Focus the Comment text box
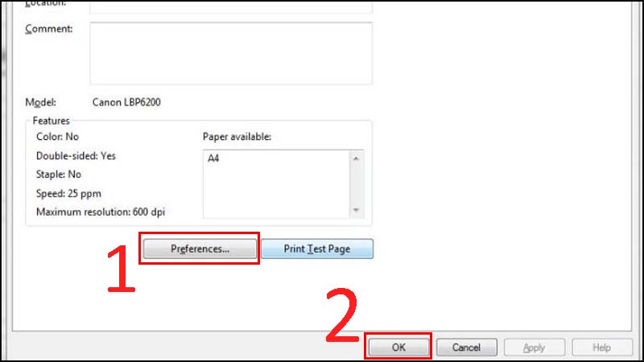 (231, 53)
